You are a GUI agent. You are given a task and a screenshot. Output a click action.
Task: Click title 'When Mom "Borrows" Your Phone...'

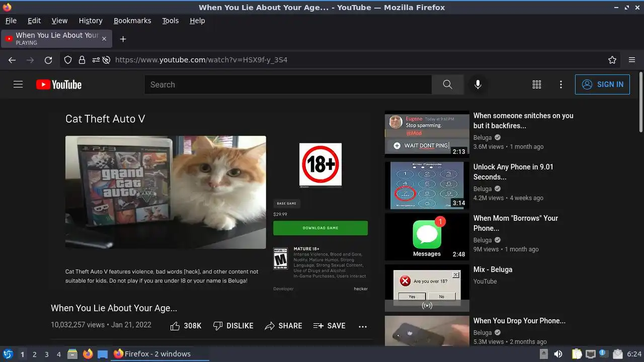(516, 223)
